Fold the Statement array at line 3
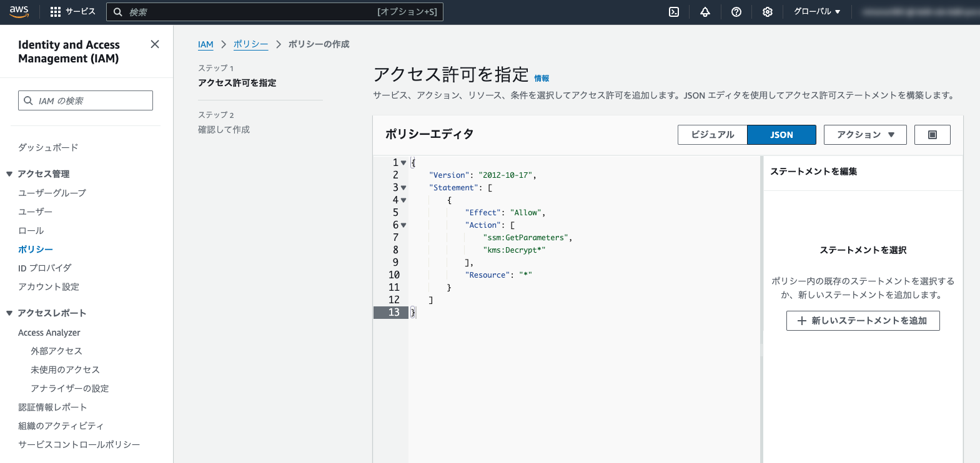The width and height of the screenshot is (980, 463). pyautogui.click(x=403, y=188)
